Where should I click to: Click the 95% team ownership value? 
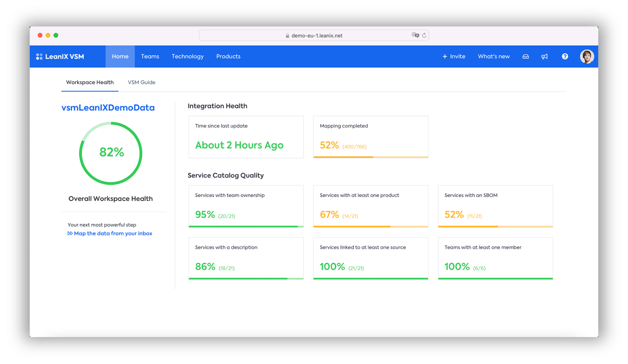205,214
